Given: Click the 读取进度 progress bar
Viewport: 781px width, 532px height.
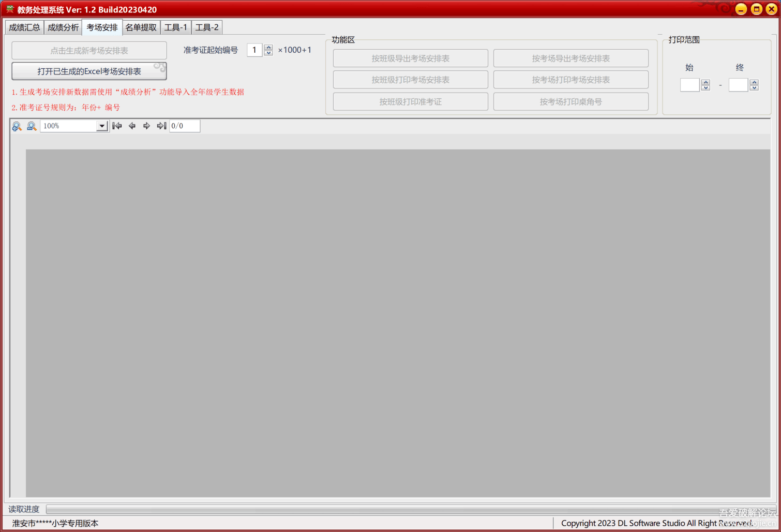Looking at the screenshot, I should pos(411,509).
